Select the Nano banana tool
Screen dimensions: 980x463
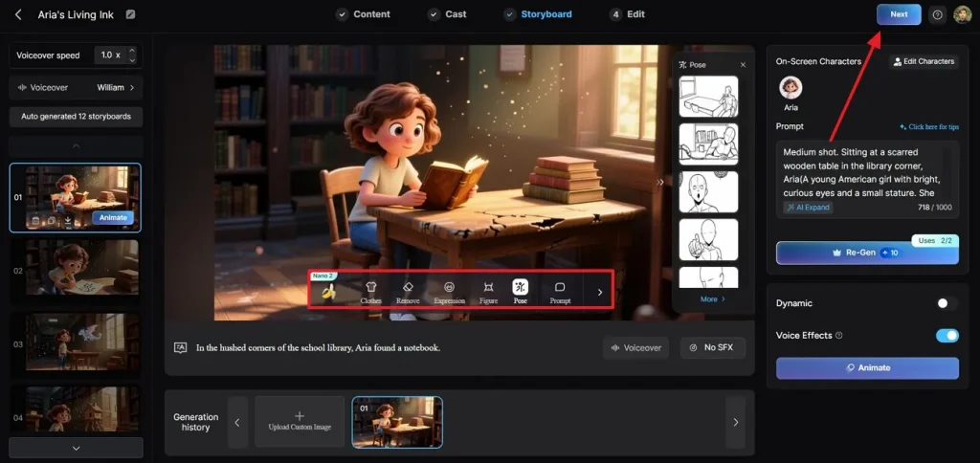click(x=329, y=291)
